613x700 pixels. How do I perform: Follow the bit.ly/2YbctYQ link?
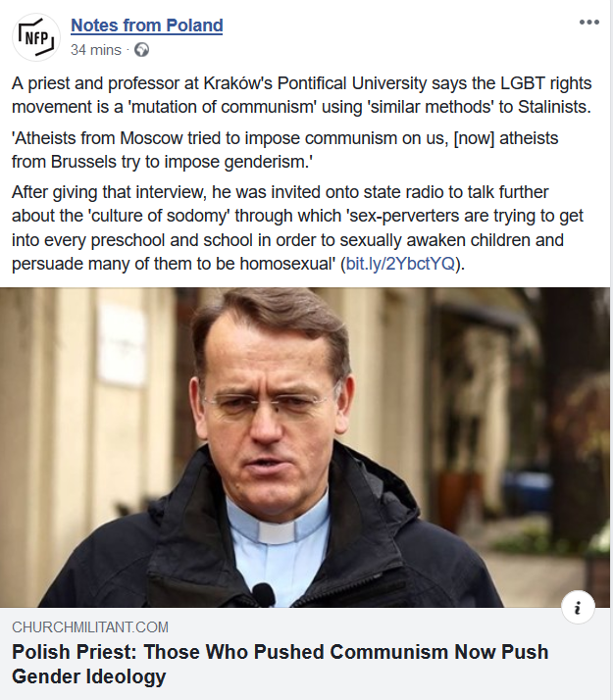coord(400,264)
